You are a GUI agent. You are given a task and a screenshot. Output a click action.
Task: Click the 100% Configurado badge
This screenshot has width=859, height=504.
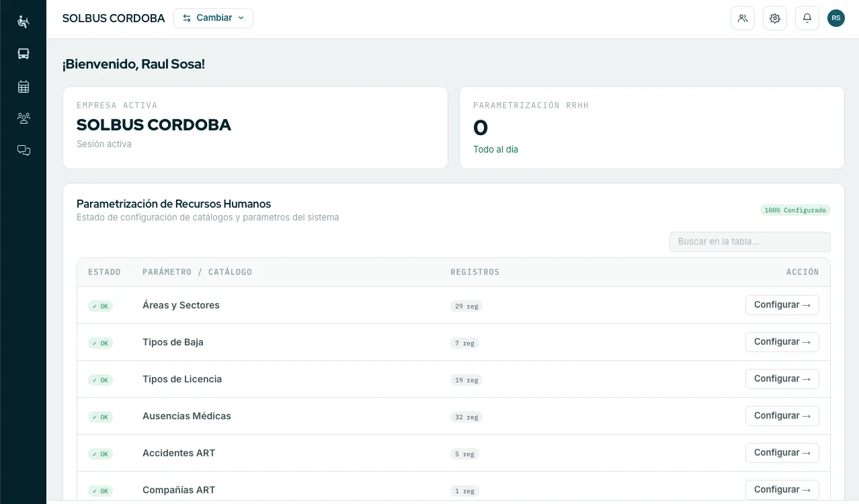click(795, 210)
